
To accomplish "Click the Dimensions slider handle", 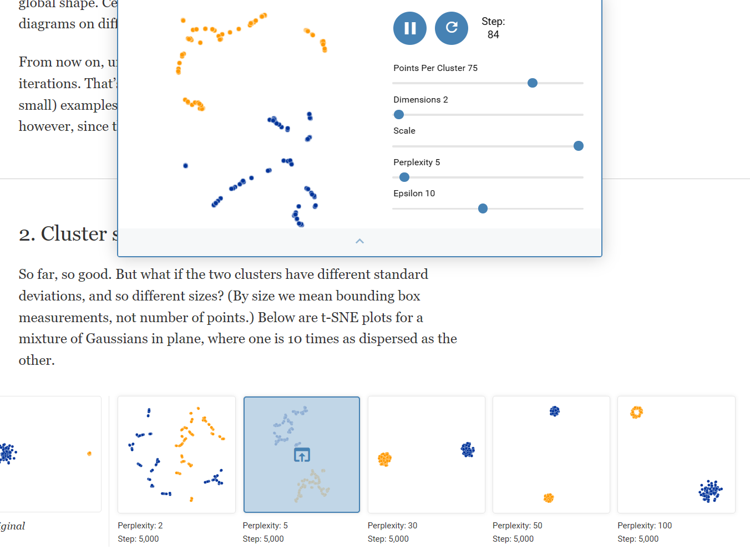I will [399, 115].
